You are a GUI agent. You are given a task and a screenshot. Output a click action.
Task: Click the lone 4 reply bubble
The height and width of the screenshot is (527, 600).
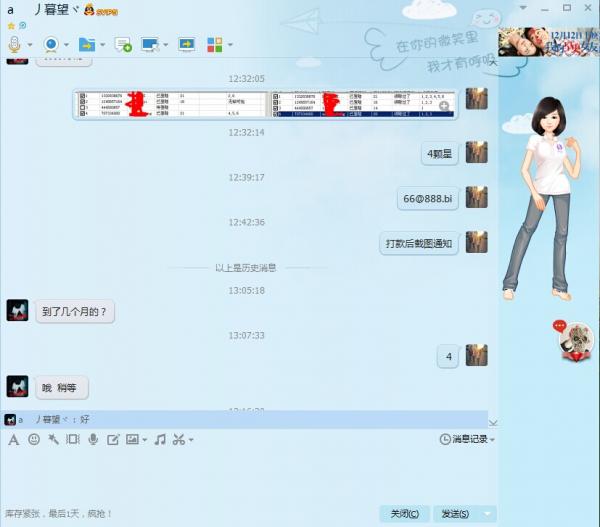click(448, 356)
